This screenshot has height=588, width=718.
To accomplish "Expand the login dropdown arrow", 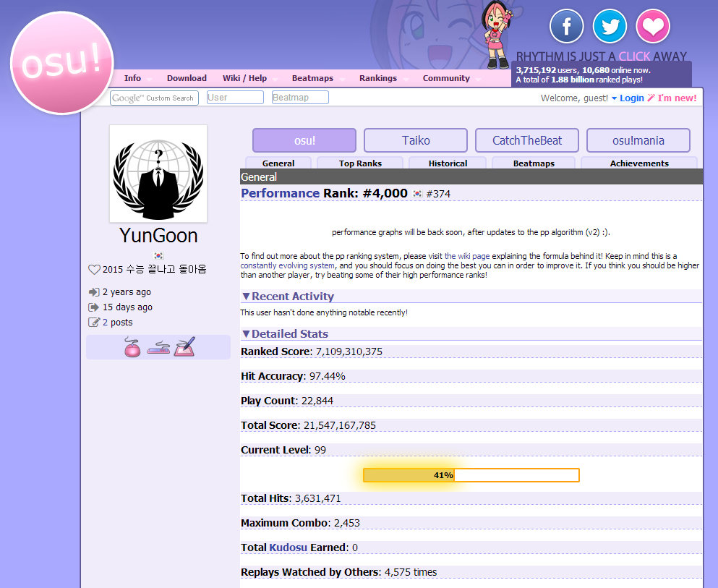I will 614,98.
